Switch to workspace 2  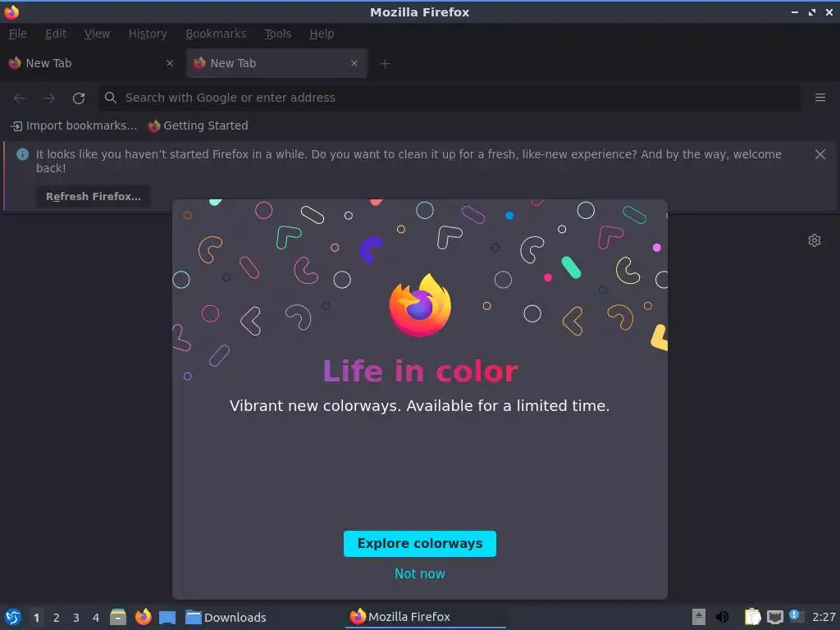[x=57, y=618]
